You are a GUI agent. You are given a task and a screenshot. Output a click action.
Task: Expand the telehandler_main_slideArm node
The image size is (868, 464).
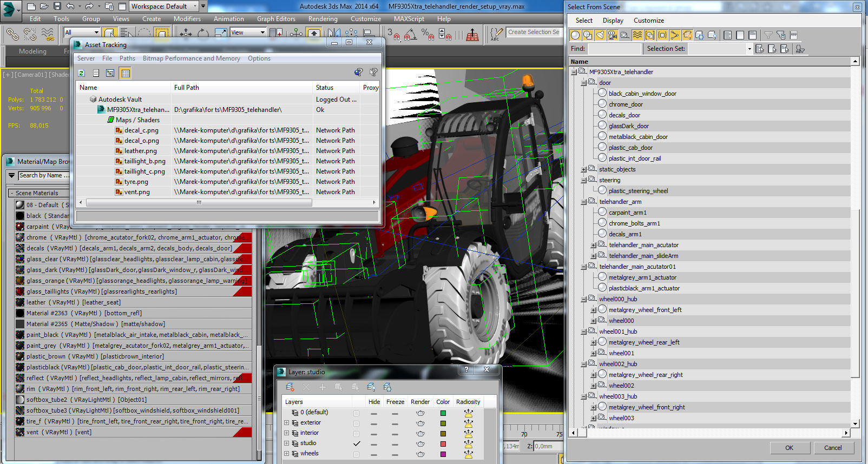(594, 256)
